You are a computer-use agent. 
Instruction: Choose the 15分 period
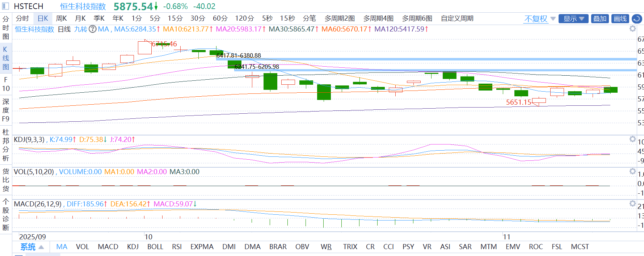(x=175, y=18)
